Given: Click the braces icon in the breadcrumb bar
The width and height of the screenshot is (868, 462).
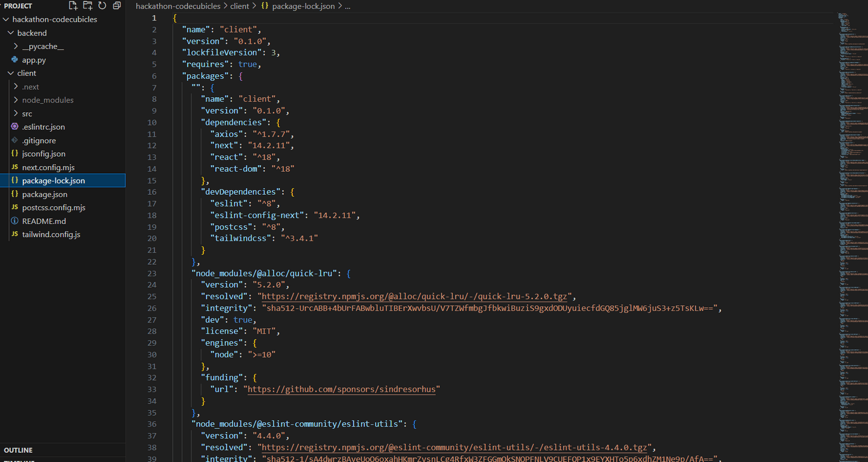Looking at the screenshot, I should [x=265, y=6].
